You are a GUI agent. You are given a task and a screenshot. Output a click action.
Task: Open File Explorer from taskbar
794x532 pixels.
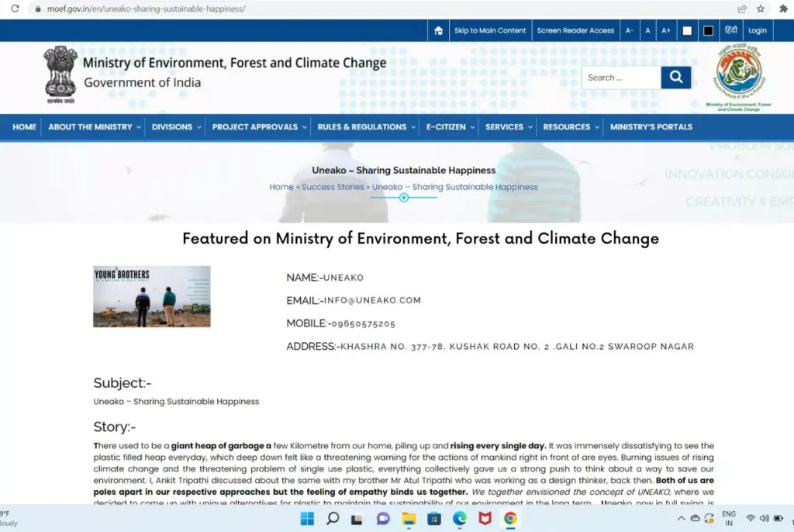pyautogui.click(x=409, y=518)
